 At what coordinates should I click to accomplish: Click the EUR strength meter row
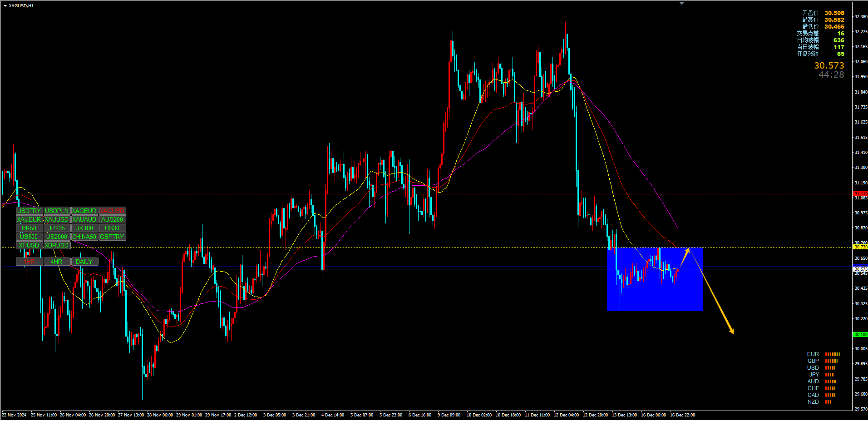tap(824, 354)
